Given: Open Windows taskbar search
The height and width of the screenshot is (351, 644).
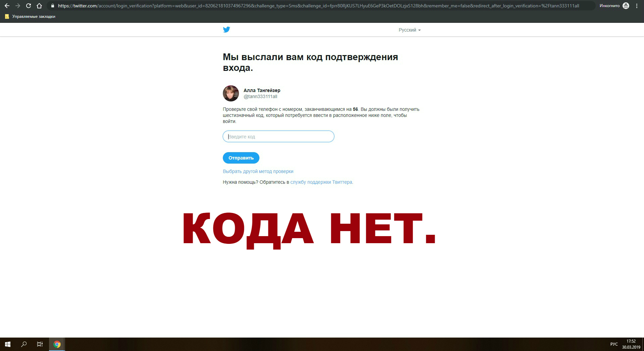Looking at the screenshot, I should [24, 344].
